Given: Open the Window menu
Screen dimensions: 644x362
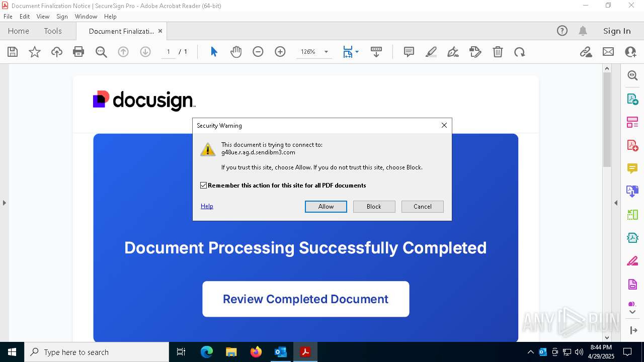Looking at the screenshot, I should coord(86,17).
